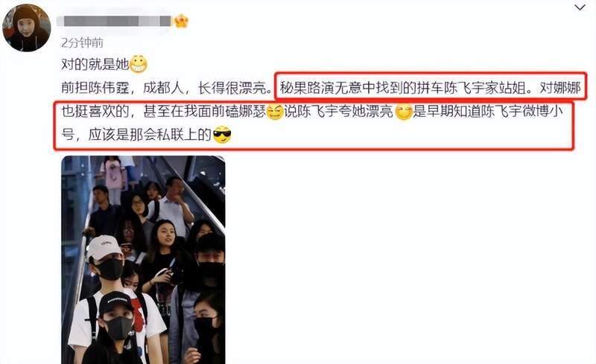Click the crown membership badge icon
Image resolution: width=596 pixels, height=364 pixels.
coord(182,22)
